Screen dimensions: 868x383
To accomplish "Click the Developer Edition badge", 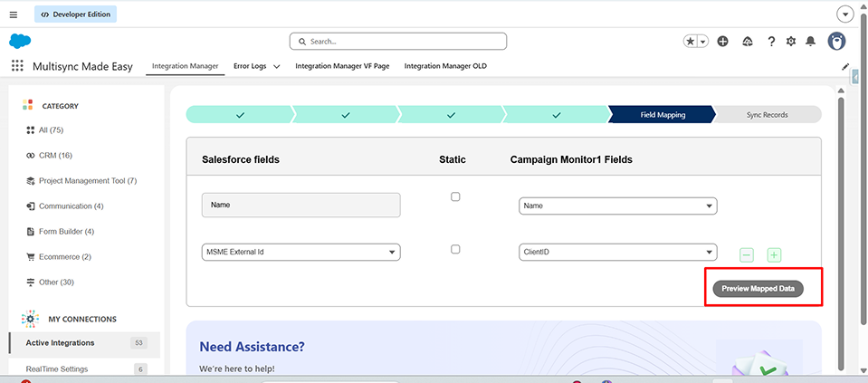I will (x=75, y=14).
